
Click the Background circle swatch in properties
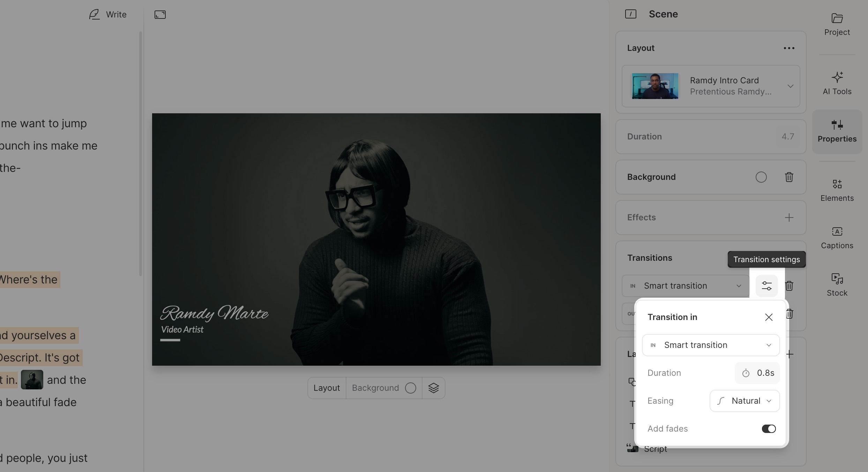[761, 177]
